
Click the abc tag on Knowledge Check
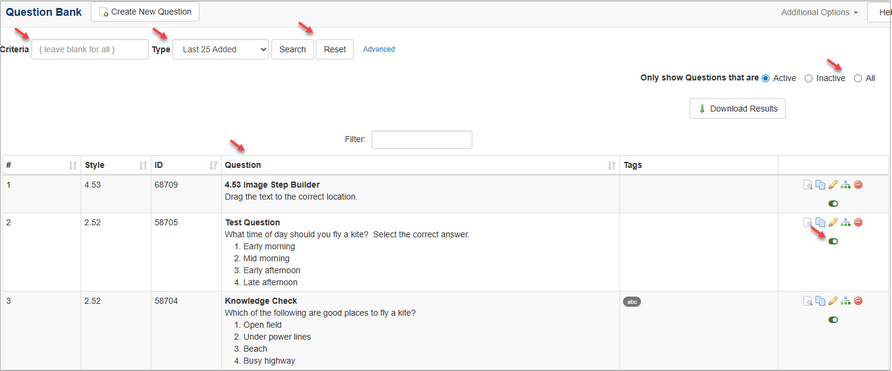coord(632,302)
